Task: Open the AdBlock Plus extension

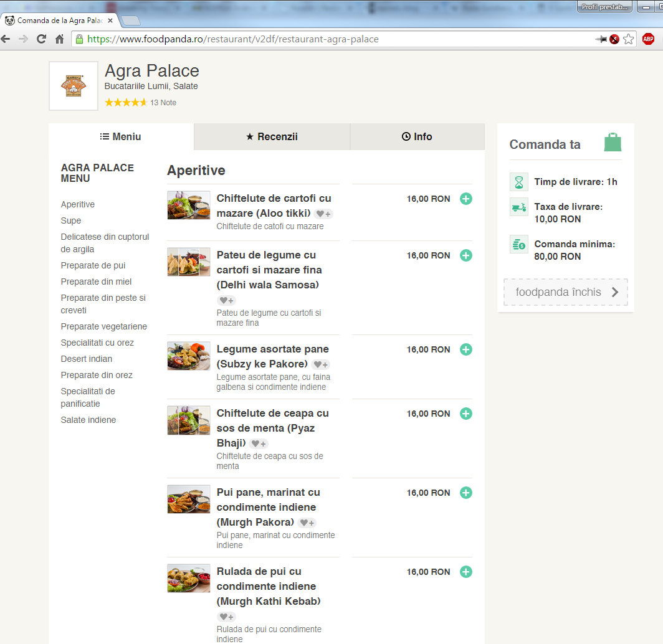Action: click(x=648, y=39)
